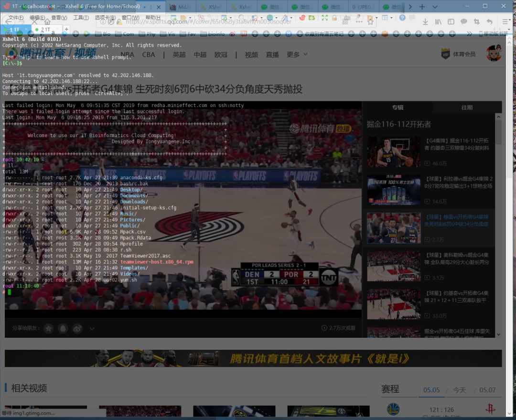Play the 掘金116-112开拓者 G4集锦 thumbnail
This screenshot has width=516, height=420.
coord(394,152)
